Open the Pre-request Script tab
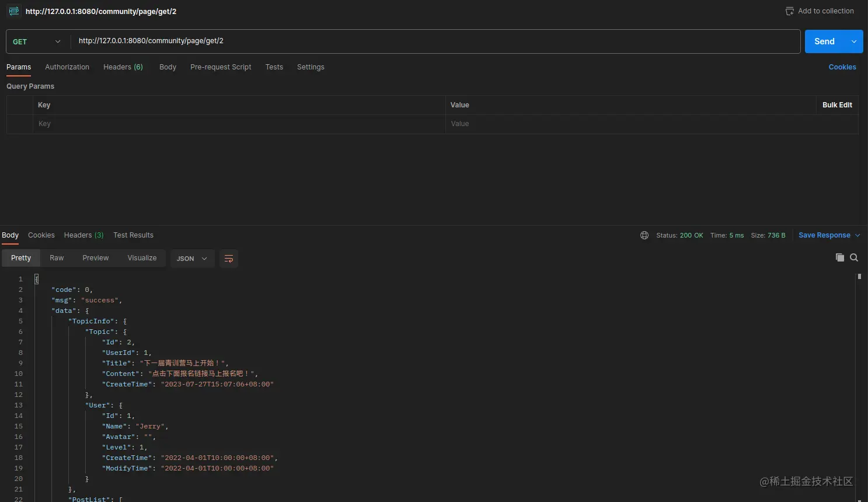 [221, 67]
